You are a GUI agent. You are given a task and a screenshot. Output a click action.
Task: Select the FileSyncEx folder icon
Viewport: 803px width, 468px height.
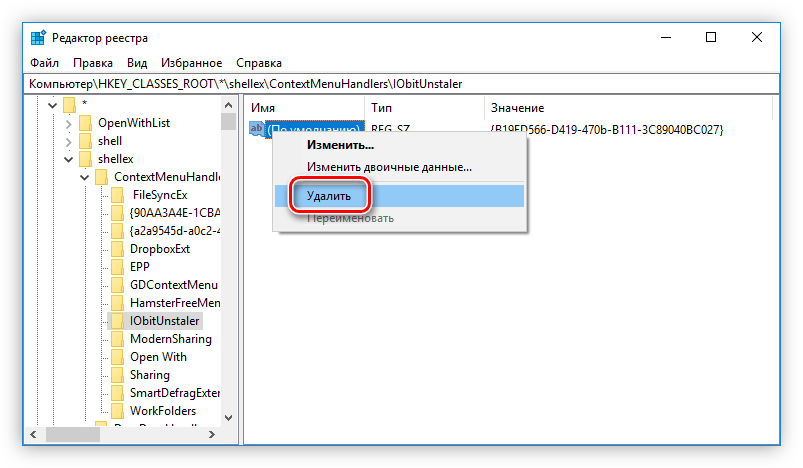[x=117, y=195]
